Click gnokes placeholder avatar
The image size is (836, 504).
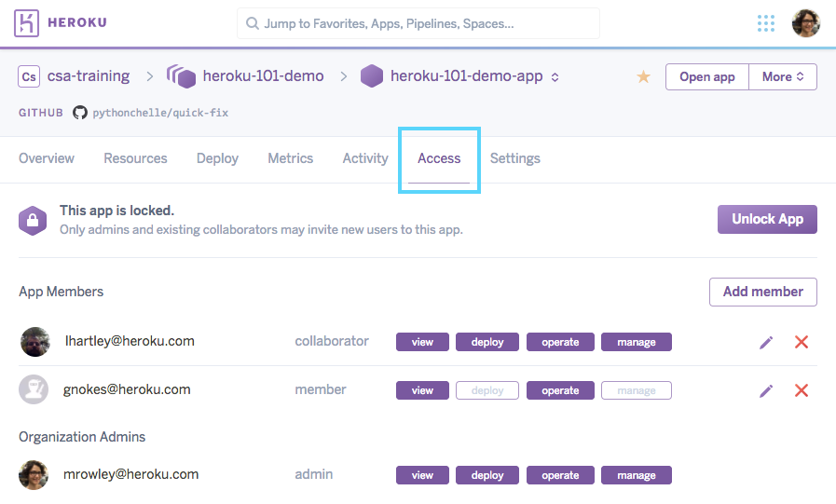tap(34, 389)
